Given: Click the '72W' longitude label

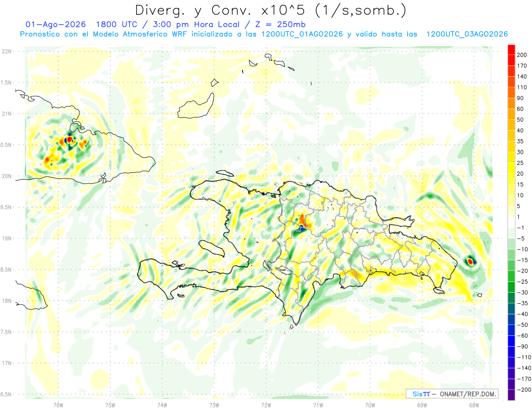Looking at the screenshot, I should pyautogui.click(x=266, y=405).
